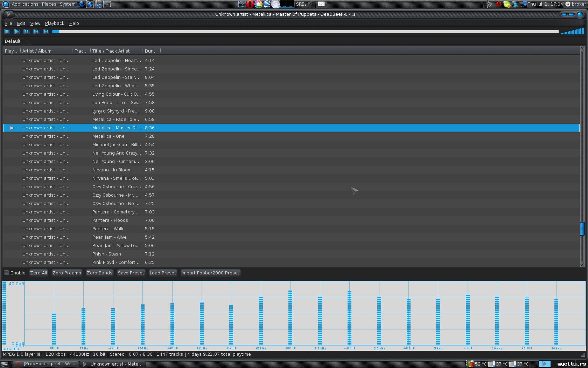Open the System menu
This screenshot has height=368, width=588.
point(68,4)
